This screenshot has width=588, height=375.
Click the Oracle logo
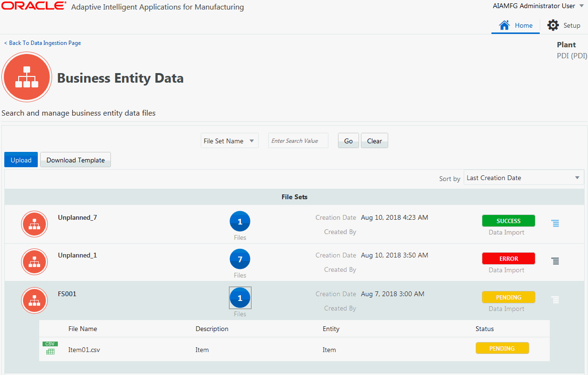click(x=33, y=6)
